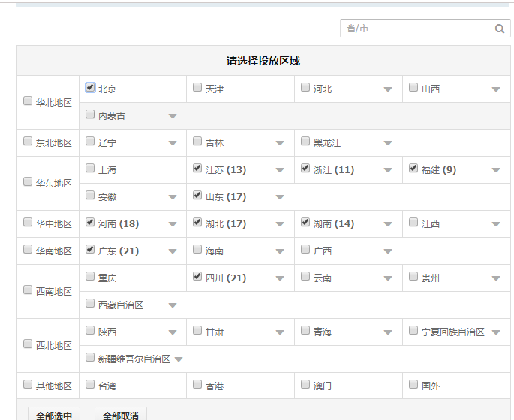This screenshot has height=420, width=514.
Task: Expand the 贵州 dropdown arrow
Action: click(496, 278)
